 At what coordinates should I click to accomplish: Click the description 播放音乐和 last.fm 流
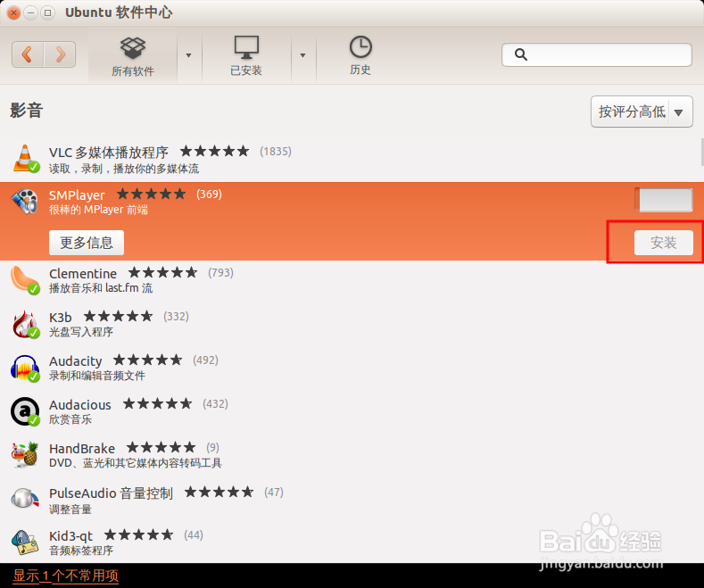pyautogui.click(x=101, y=288)
